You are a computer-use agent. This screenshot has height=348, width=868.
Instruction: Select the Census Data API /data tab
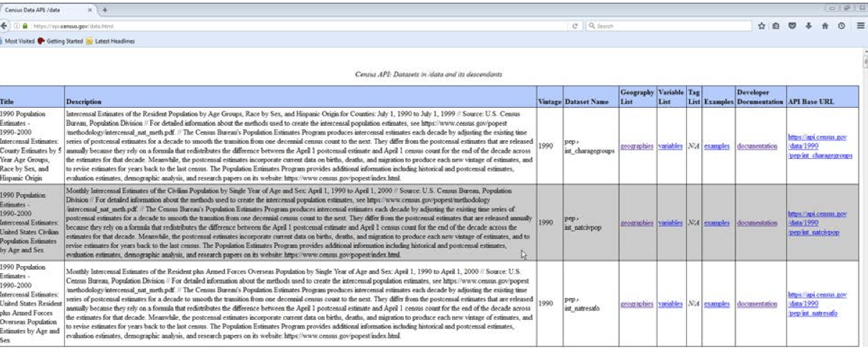pos(47,10)
